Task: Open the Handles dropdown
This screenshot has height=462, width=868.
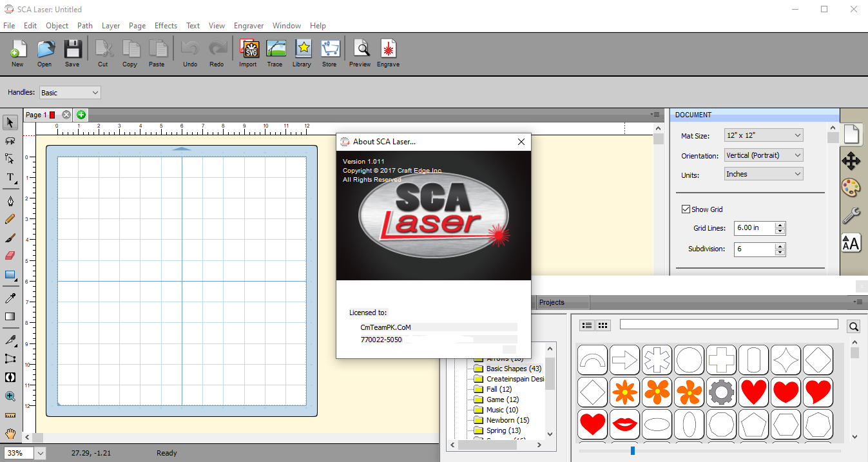Action: click(x=70, y=93)
